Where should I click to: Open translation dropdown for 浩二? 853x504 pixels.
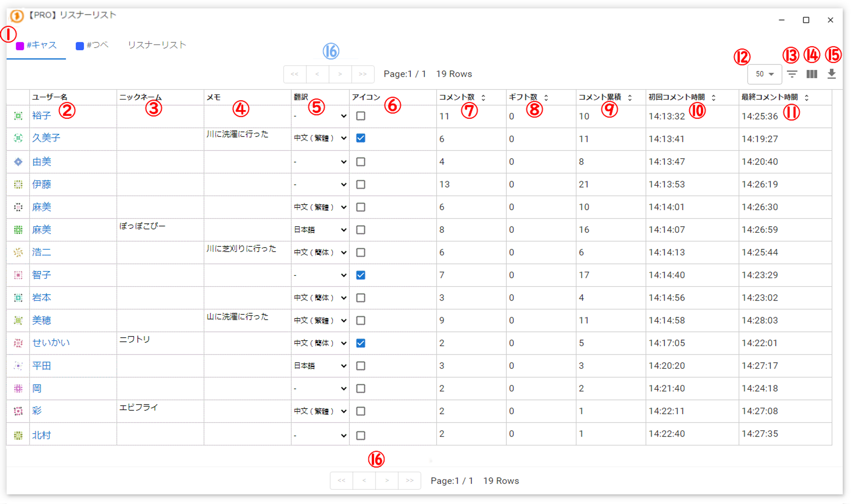320,252
